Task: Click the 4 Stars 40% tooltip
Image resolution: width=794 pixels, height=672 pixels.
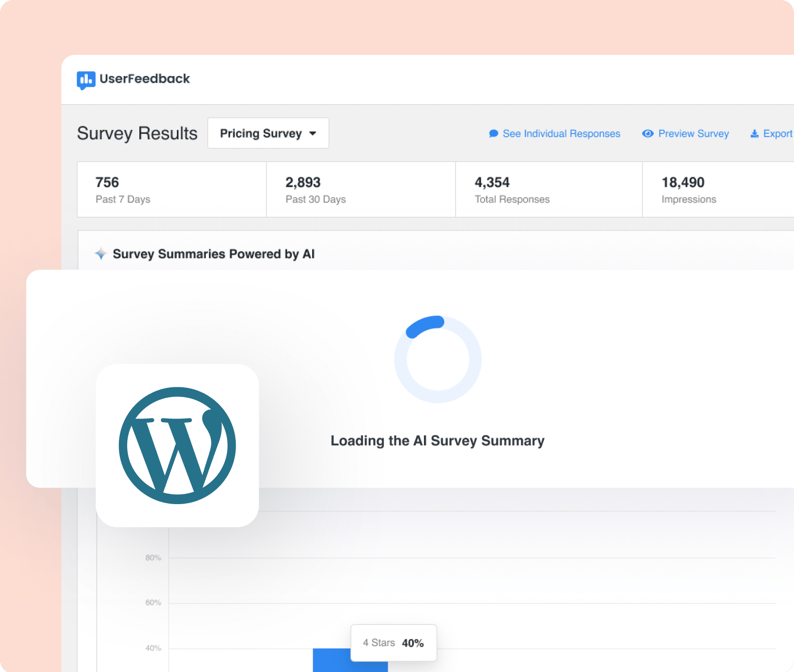Action: [x=394, y=643]
